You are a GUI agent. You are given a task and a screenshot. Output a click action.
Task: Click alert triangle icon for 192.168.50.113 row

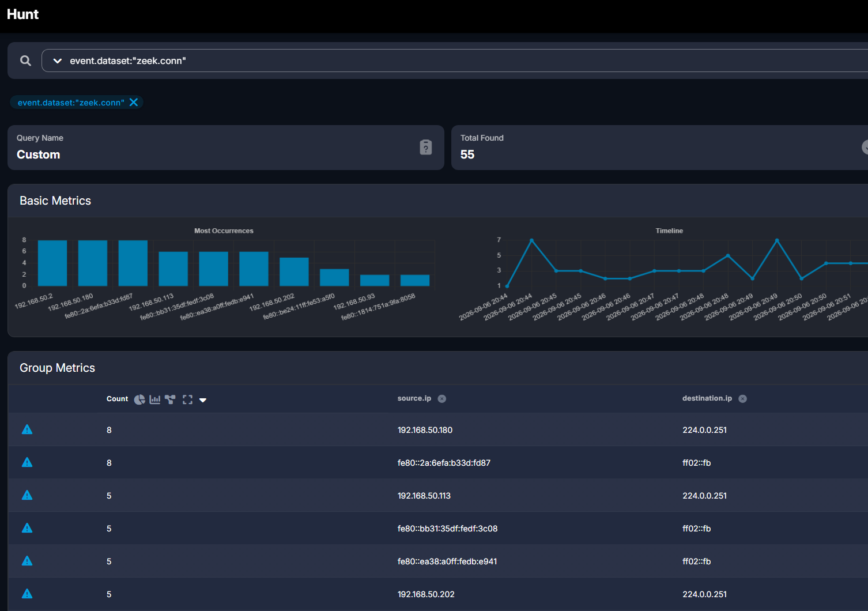pyautogui.click(x=27, y=495)
